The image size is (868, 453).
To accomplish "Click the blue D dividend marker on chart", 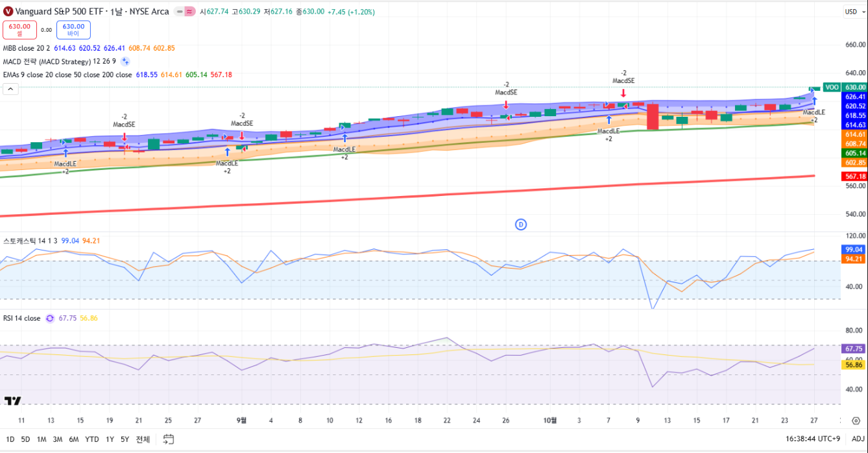I will [520, 225].
